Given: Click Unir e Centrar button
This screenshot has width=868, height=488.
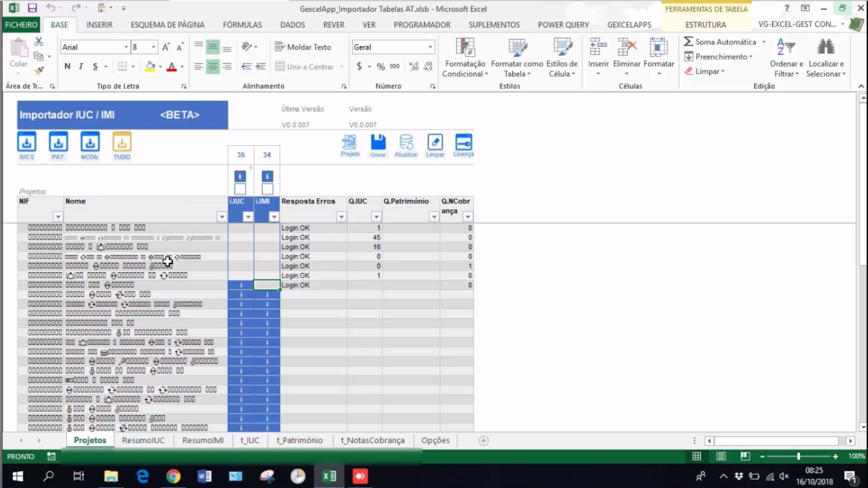Looking at the screenshot, I should point(305,66).
